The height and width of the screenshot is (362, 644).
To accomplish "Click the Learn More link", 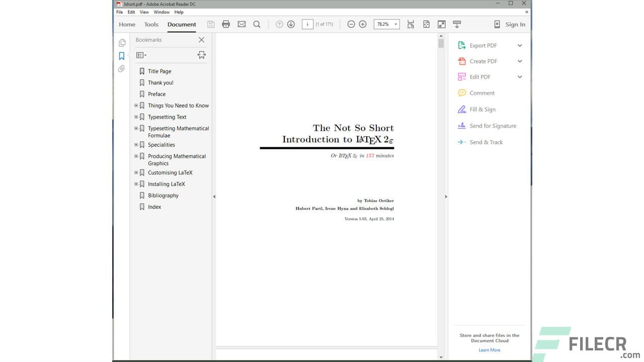I will pyautogui.click(x=489, y=349).
